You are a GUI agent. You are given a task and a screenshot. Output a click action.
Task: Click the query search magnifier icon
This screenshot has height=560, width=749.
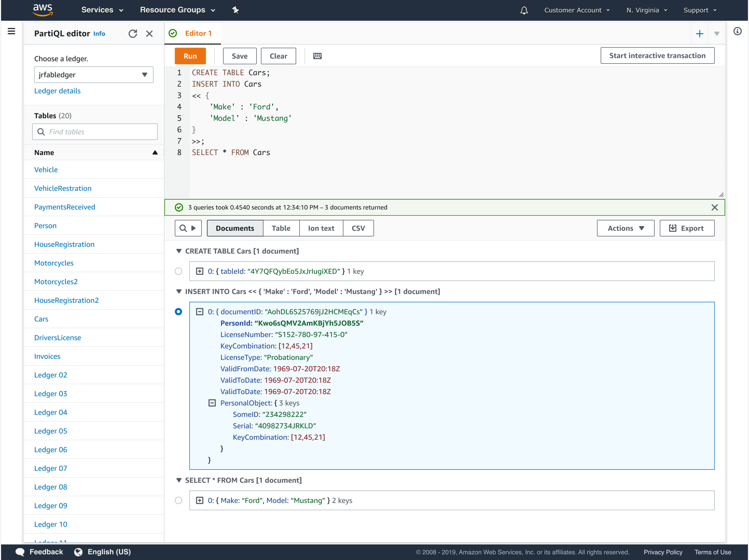pyautogui.click(x=184, y=228)
